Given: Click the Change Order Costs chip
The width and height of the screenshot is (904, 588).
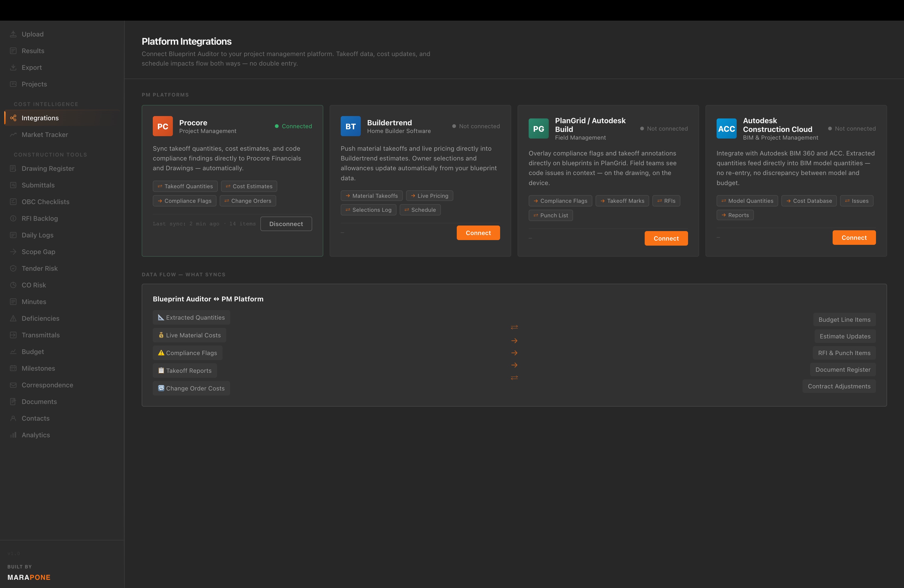Looking at the screenshot, I should [191, 389].
